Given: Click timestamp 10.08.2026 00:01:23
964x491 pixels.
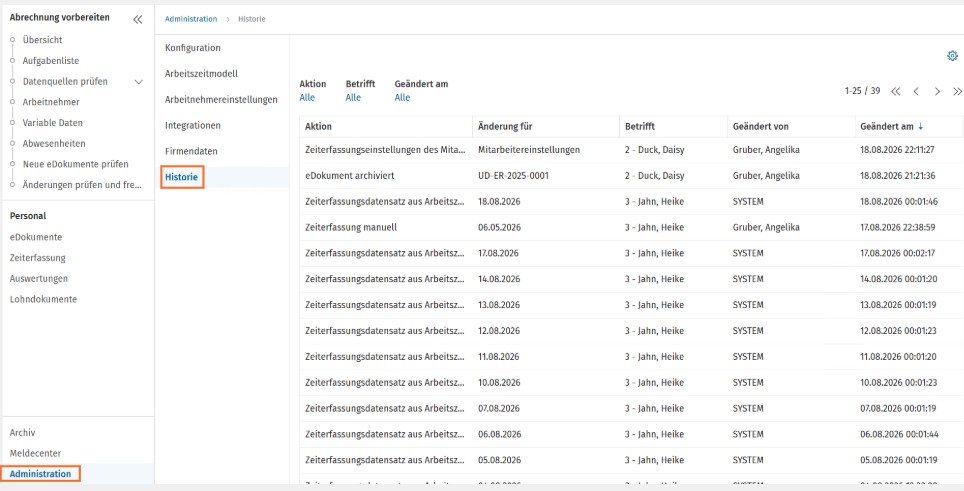Looking at the screenshot, I should tap(898, 382).
